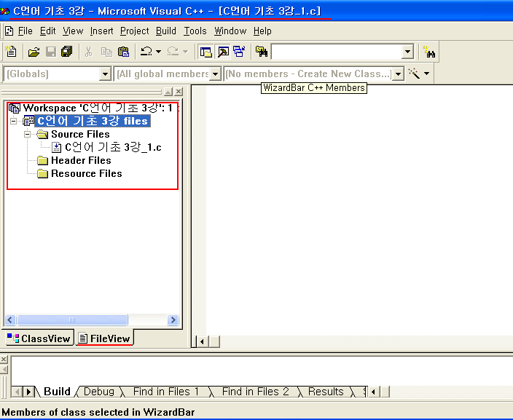Open the Help menu

coord(262,31)
